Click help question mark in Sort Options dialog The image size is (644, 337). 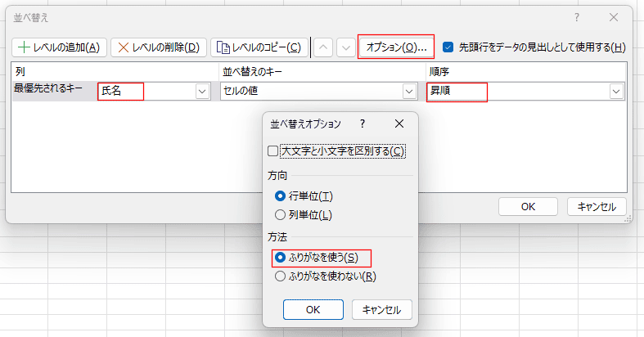coord(363,124)
